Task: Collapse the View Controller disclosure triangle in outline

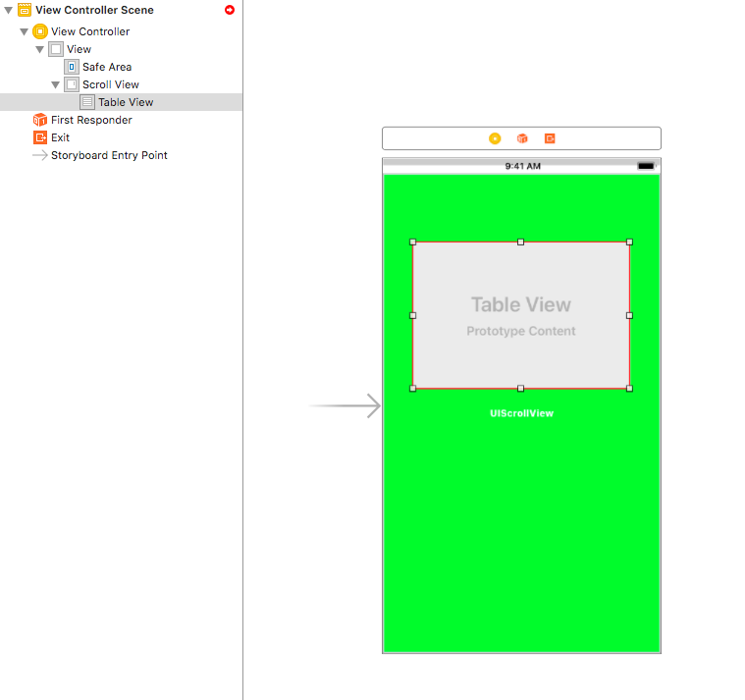Action: [25, 31]
